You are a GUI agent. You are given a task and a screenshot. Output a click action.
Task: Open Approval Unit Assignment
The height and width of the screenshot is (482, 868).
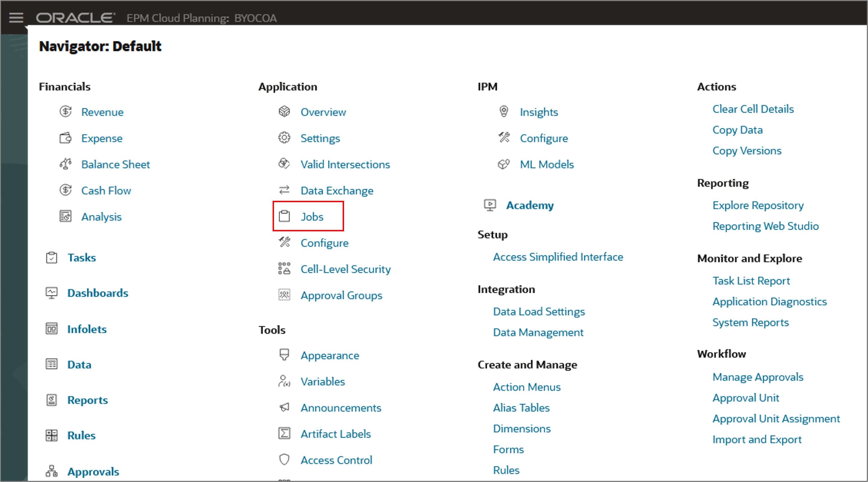[x=776, y=419]
